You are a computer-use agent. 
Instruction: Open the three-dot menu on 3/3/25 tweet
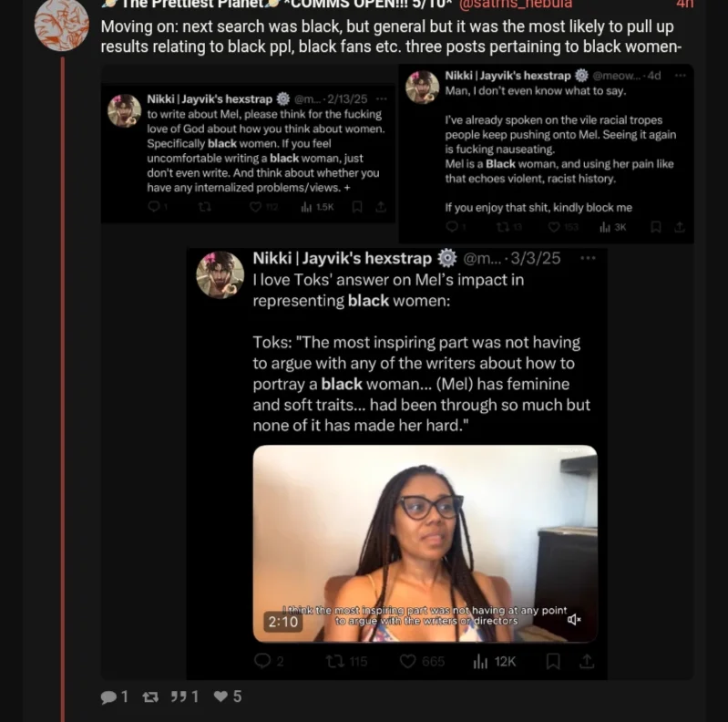[x=588, y=258]
